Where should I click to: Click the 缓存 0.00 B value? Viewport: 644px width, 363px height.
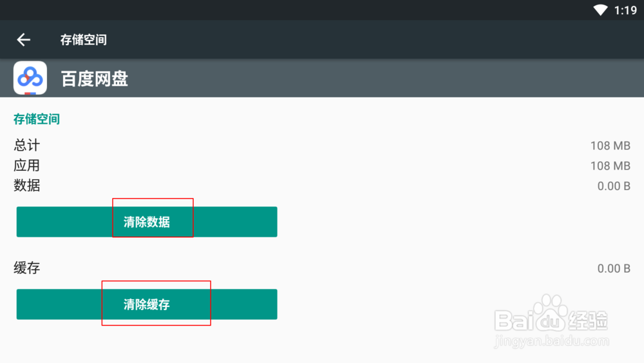point(614,268)
